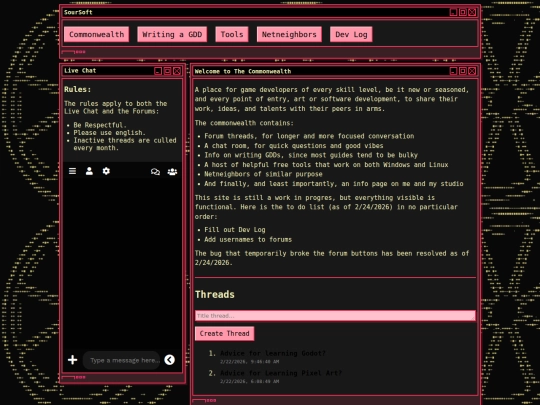Click the Create Thread button
Image resolution: width=540 pixels, height=405 pixels.
click(x=225, y=333)
